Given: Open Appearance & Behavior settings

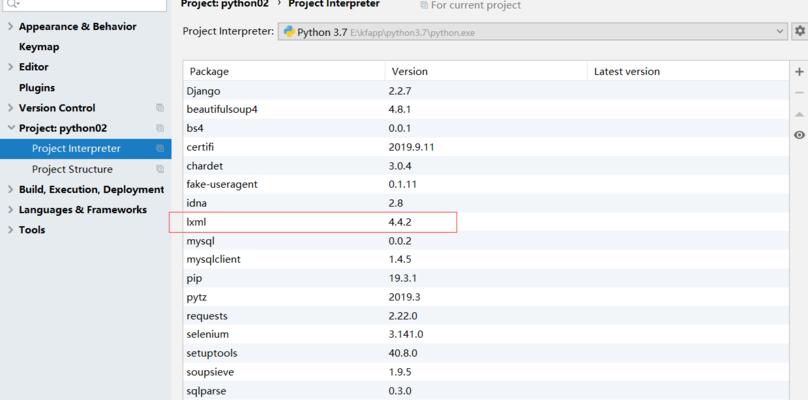Looking at the screenshot, I should point(78,26).
